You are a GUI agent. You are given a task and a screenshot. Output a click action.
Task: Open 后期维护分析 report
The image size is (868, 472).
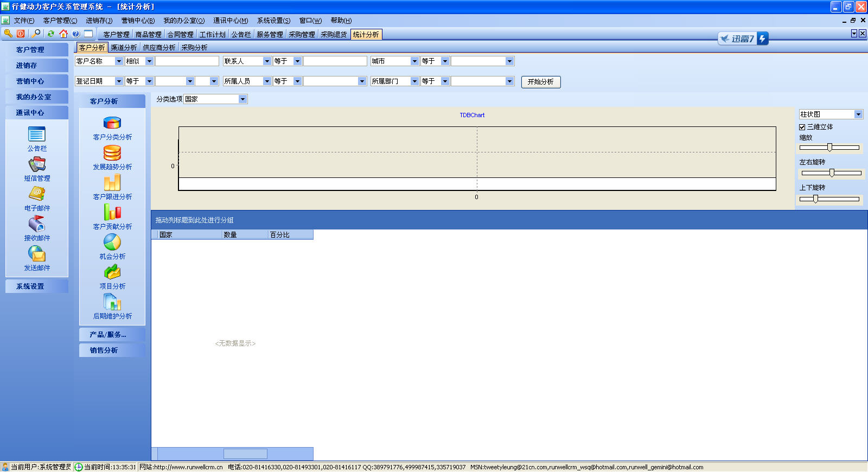pos(112,307)
